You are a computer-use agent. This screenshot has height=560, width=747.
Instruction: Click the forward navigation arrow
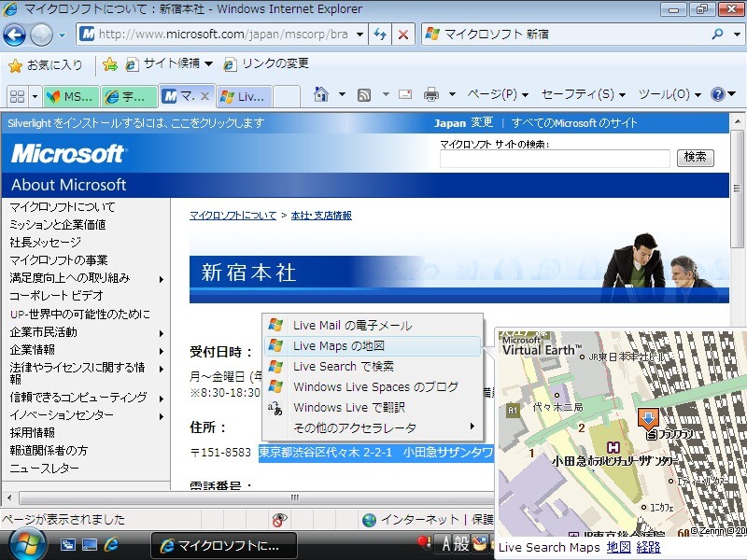pos(41,35)
